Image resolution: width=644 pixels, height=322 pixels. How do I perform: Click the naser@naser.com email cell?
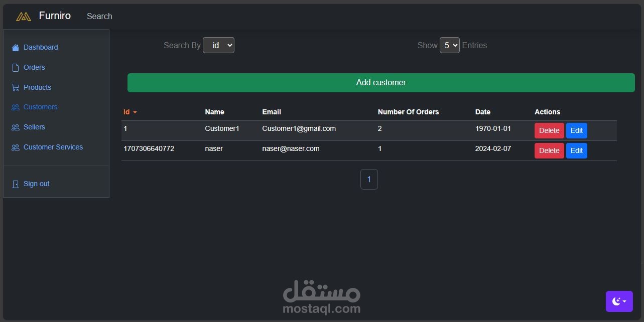[291, 148]
